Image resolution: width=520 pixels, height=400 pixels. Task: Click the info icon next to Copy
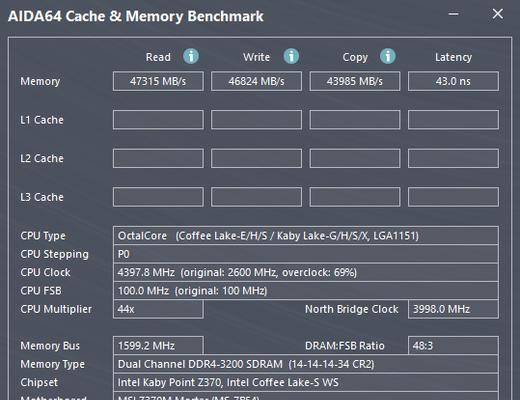click(388, 56)
